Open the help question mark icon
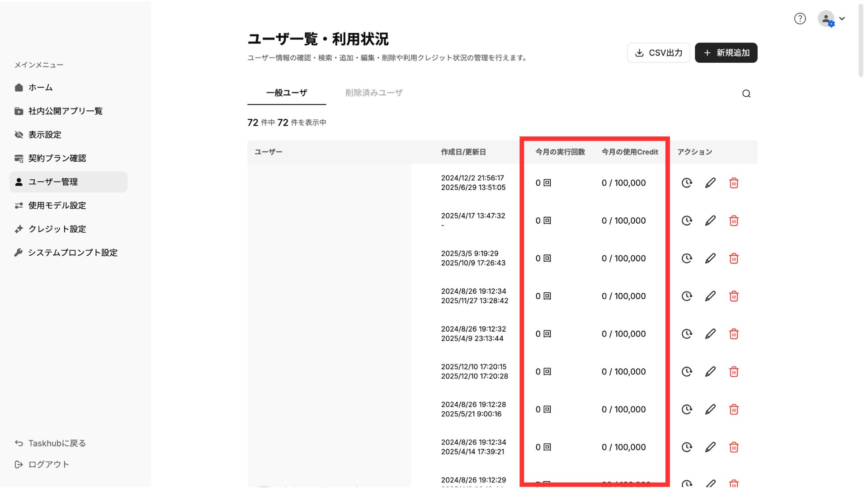868x488 pixels. pos(800,19)
